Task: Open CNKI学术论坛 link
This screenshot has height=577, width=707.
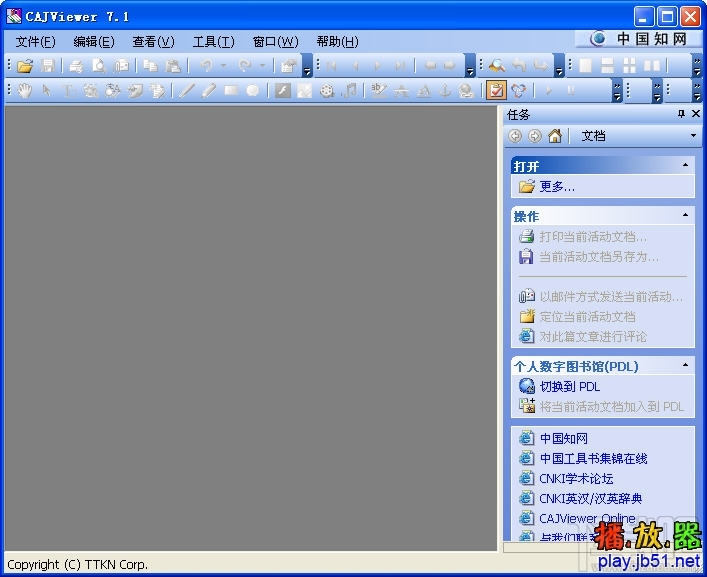Action: pyautogui.click(x=576, y=478)
